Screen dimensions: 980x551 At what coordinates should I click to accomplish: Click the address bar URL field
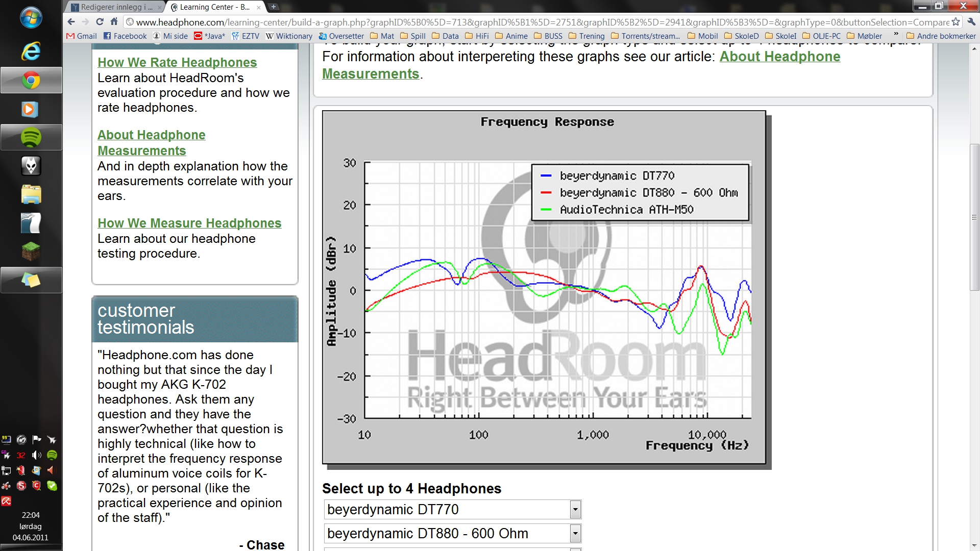541,22
